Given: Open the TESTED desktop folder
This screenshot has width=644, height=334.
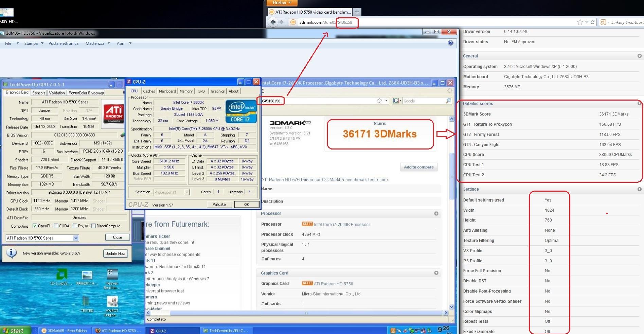Looking at the screenshot, I should coord(87,304).
